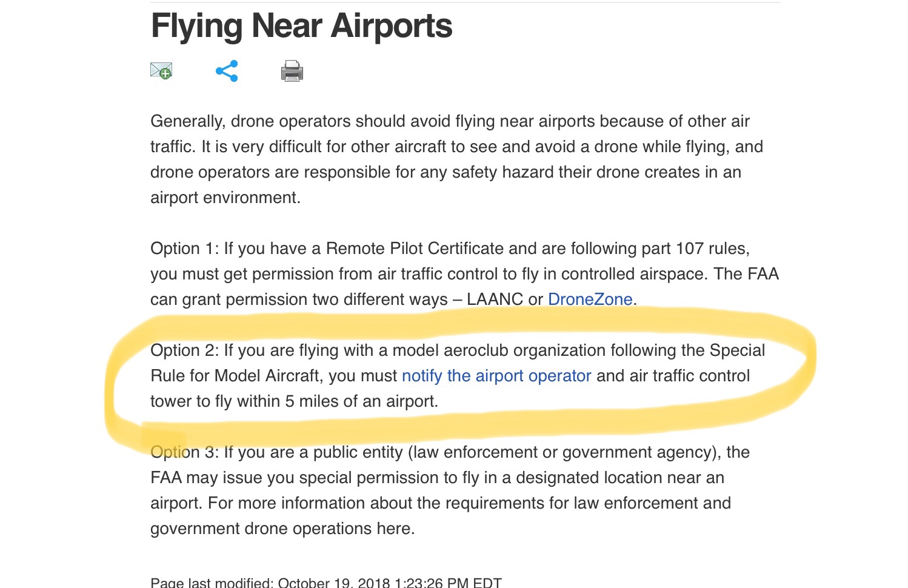Click the word 'here' ending Option 3
The height and width of the screenshot is (588, 908).
pyautogui.click(x=393, y=529)
